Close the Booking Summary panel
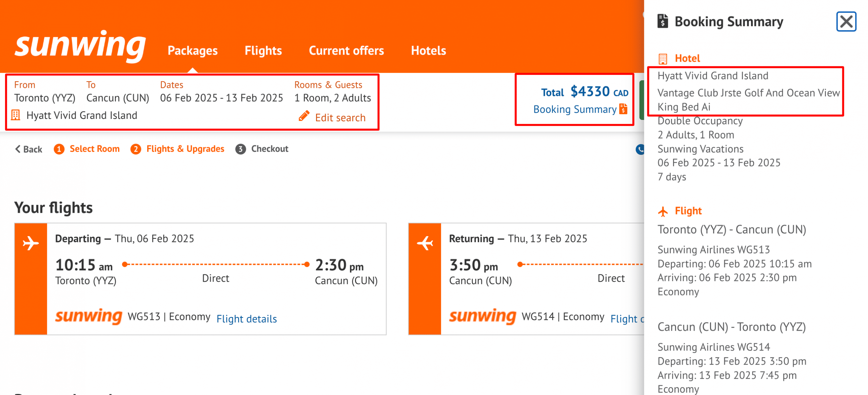This screenshot has width=868, height=395. (846, 22)
